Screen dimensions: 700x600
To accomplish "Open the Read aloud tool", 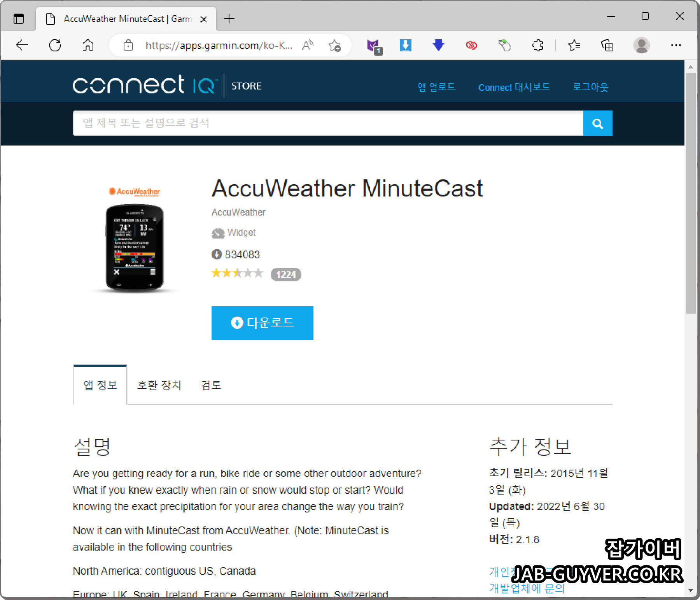I will point(308,46).
